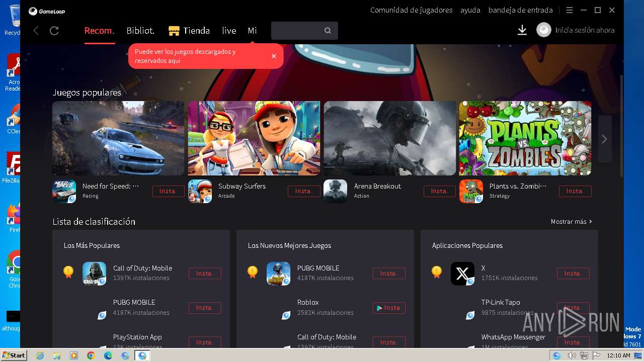This screenshot has height=362, width=644.
Task: Switch to the Bibliot. tab
Action: pos(140,31)
